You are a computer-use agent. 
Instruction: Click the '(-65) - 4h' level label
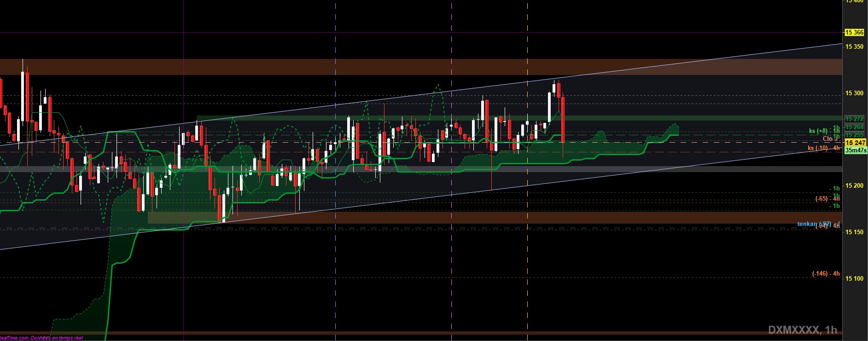pos(827,199)
